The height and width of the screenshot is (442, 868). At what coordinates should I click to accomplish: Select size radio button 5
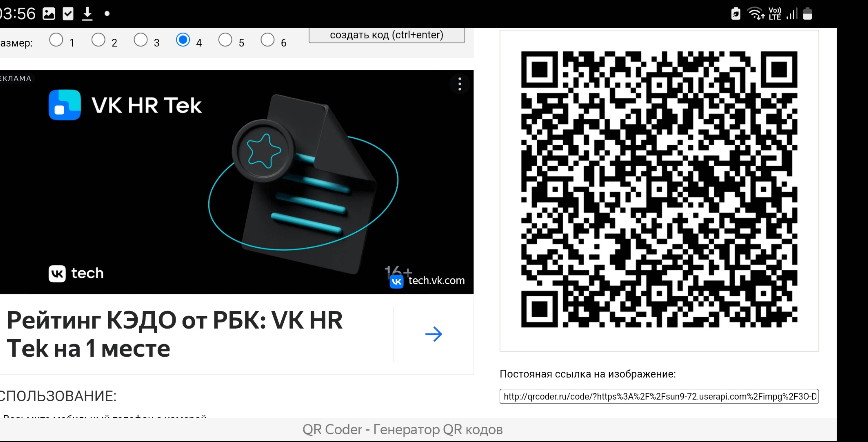click(225, 40)
